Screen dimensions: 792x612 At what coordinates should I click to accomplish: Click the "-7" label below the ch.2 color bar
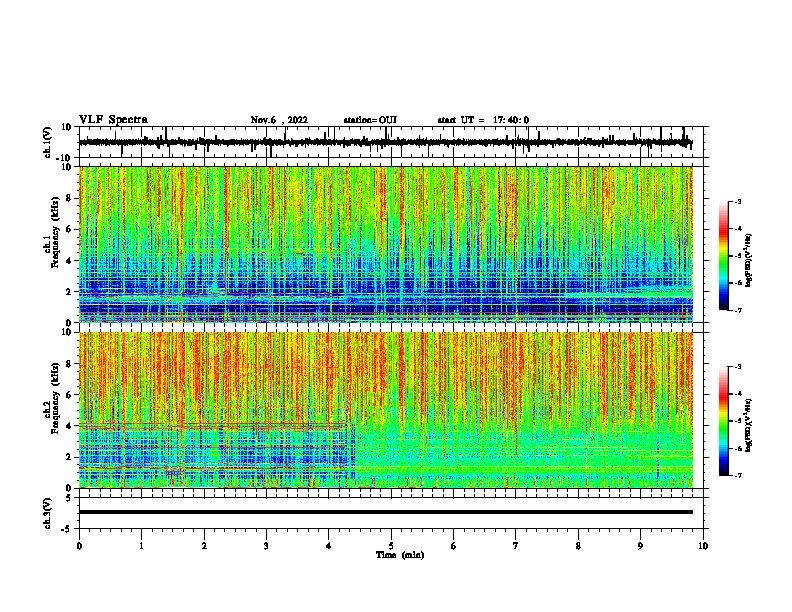[737, 475]
